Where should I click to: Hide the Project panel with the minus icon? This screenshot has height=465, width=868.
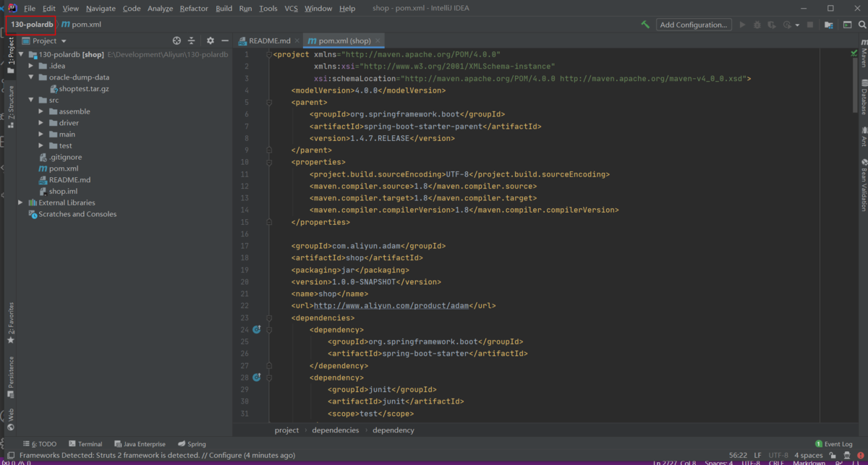pos(225,41)
